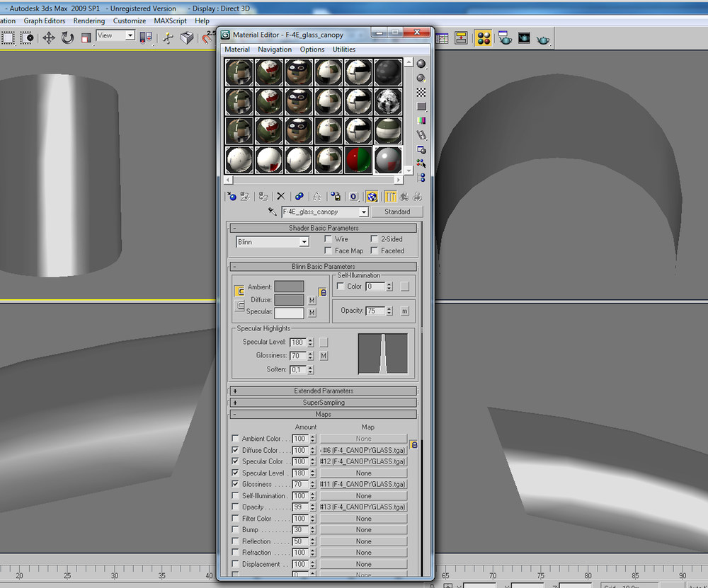Screen dimensions: 708x588
Task: Open the Options menu in Material Editor
Action: (312, 50)
